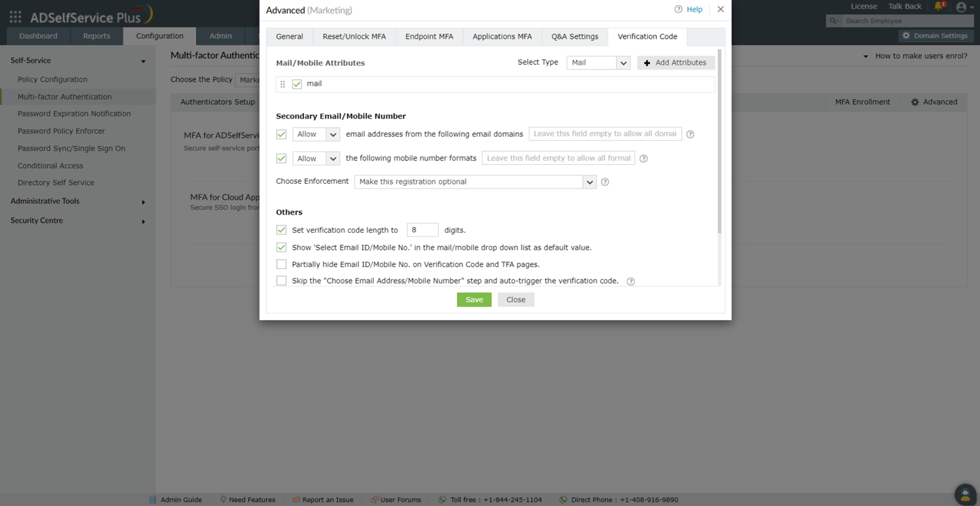Enable Partially hide Email ID/Mobile No.
980x506 pixels.
[x=281, y=264]
